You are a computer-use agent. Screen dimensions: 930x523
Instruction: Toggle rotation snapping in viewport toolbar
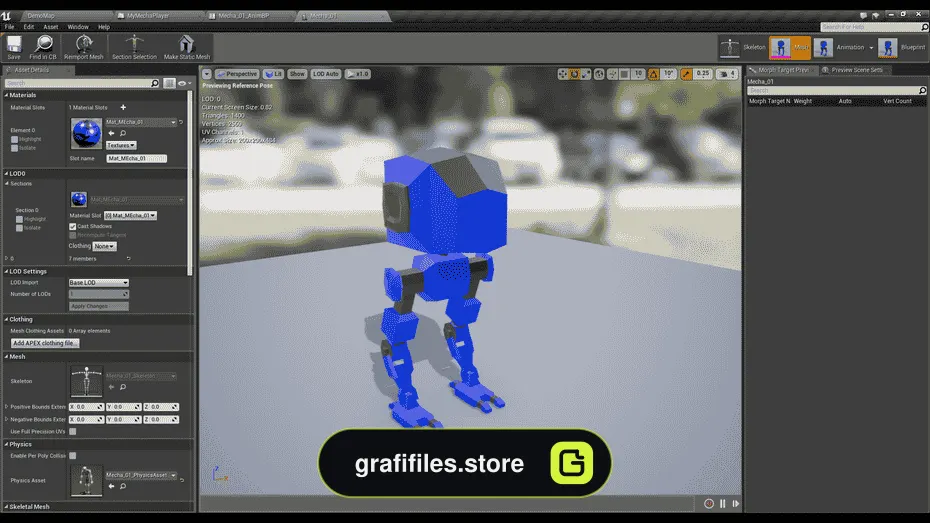(x=653, y=74)
